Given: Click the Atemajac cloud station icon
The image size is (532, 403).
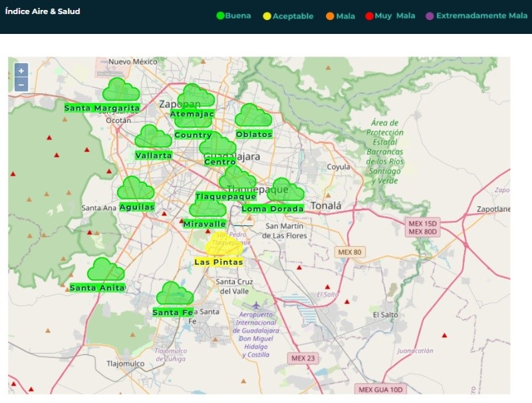Looking at the screenshot, I should click(x=196, y=96).
